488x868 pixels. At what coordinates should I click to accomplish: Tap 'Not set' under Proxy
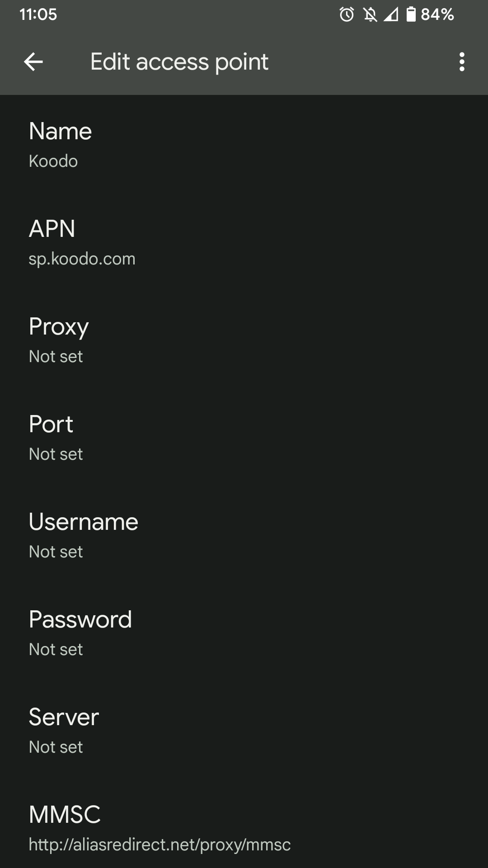click(x=56, y=357)
